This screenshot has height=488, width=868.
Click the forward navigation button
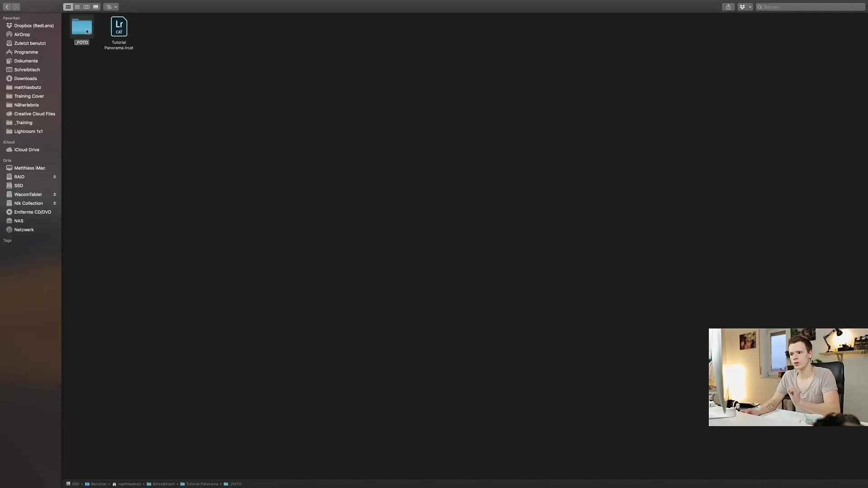click(16, 7)
